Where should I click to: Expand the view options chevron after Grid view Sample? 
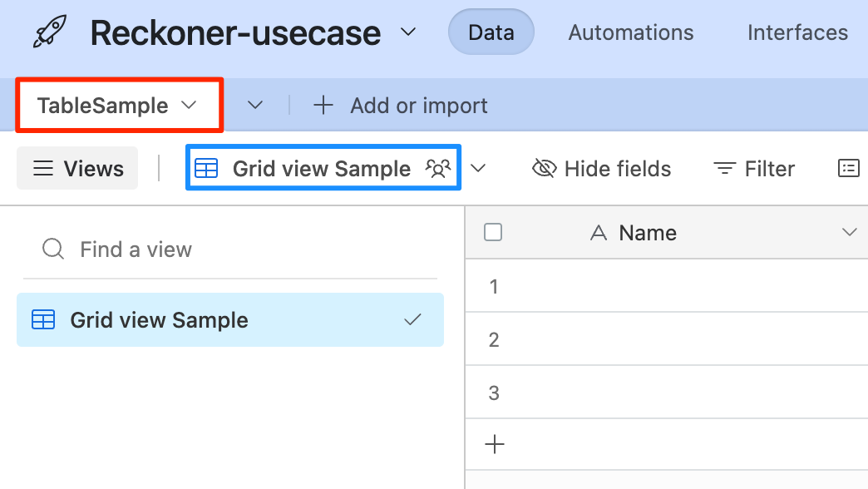coord(478,169)
